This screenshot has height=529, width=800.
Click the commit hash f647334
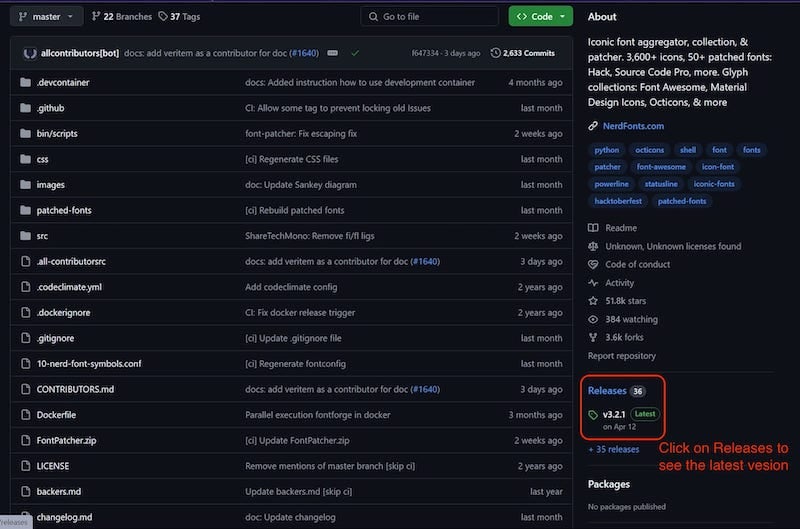(424, 53)
